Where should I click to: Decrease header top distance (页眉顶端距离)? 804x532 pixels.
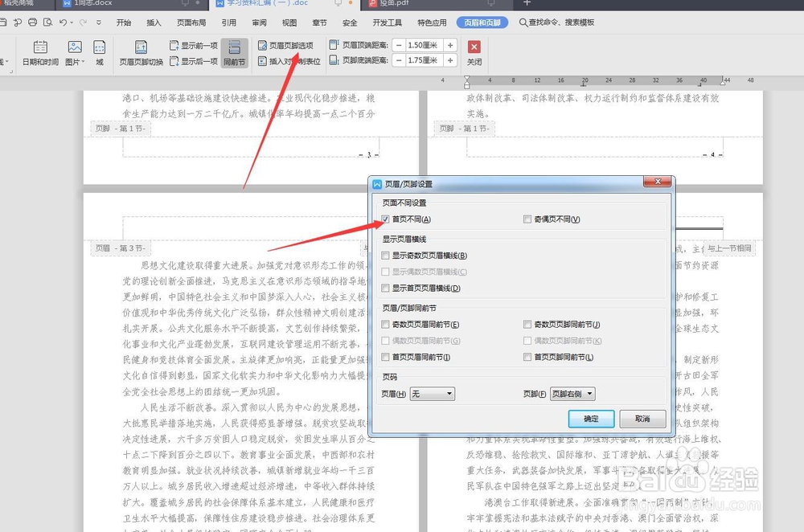click(x=399, y=46)
